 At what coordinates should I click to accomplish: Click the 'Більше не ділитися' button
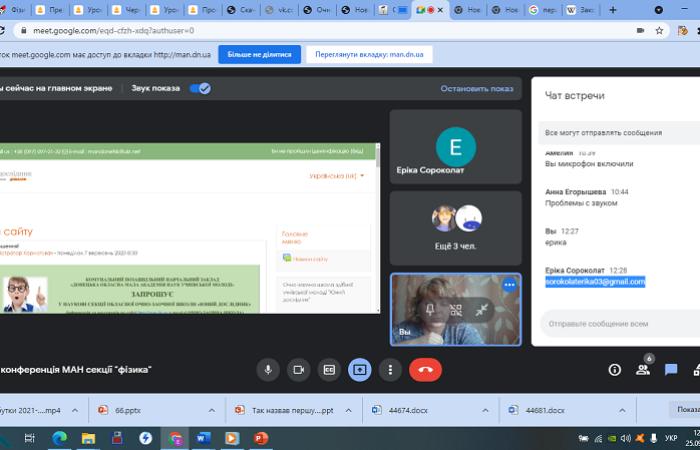point(259,54)
